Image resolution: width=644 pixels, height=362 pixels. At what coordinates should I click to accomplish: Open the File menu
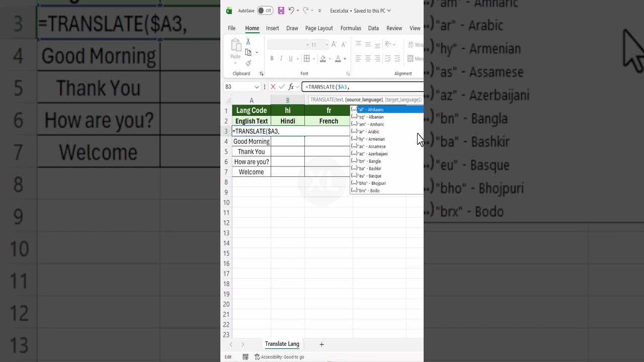pyautogui.click(x=231, y=28)
